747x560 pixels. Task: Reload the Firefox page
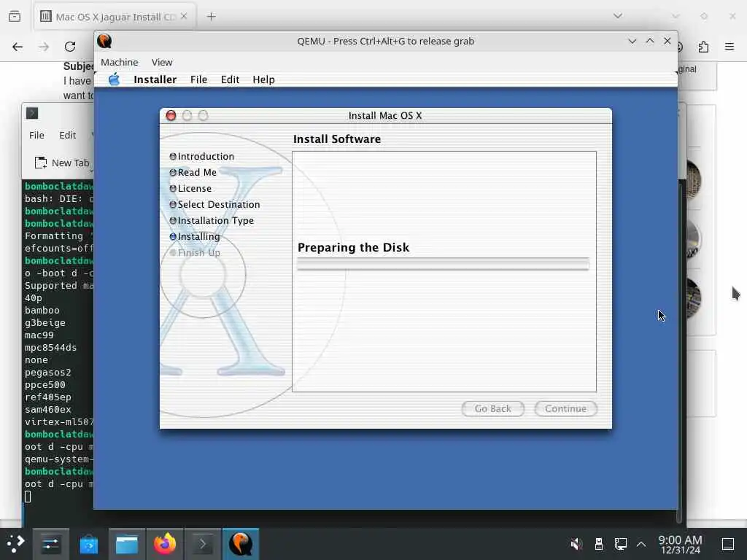[70, 47]
